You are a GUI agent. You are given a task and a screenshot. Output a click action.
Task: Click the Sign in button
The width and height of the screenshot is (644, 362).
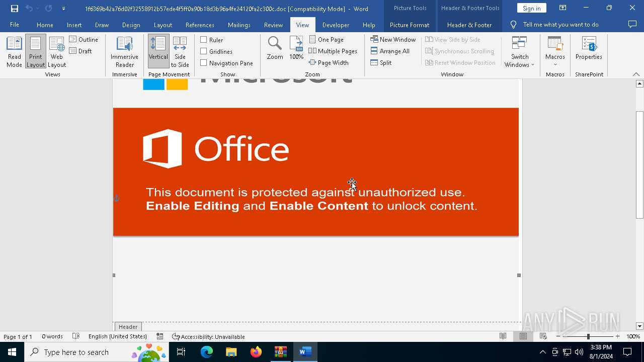click(531, 8)
